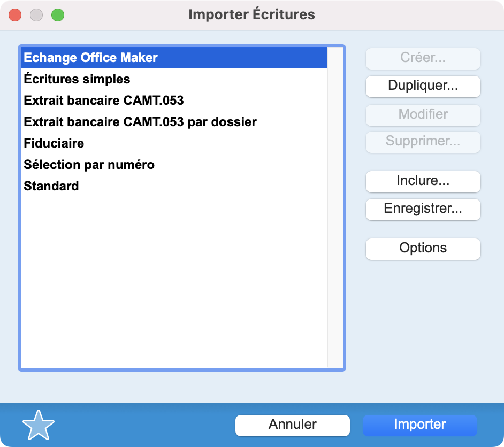The image size is (504, 447).
Task: Close the Importer Écritures window
Action: pos(15,15)
